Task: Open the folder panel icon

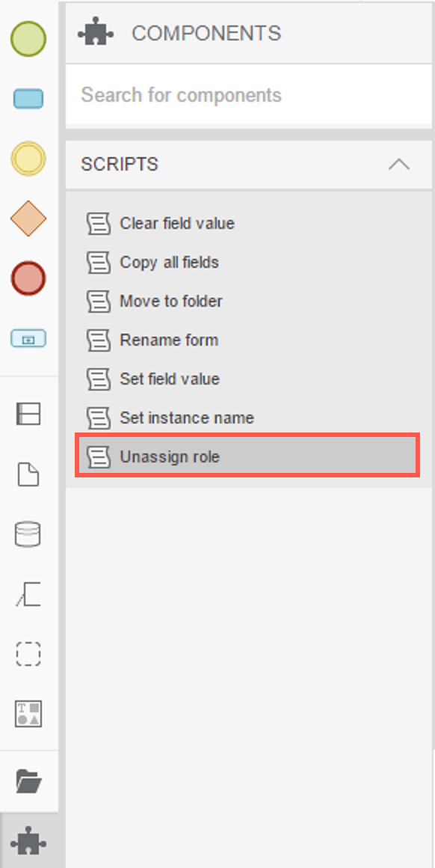Action: tap(28, 782)
